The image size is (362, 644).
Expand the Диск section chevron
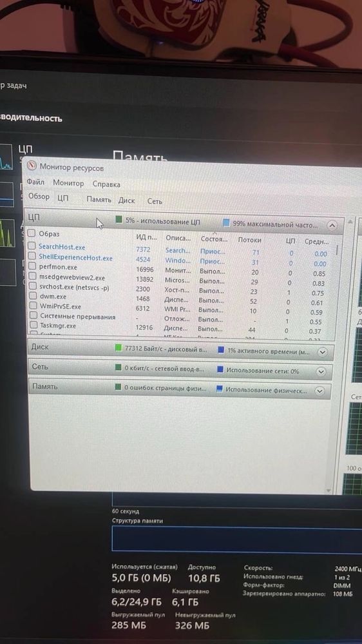click(322, 353)
